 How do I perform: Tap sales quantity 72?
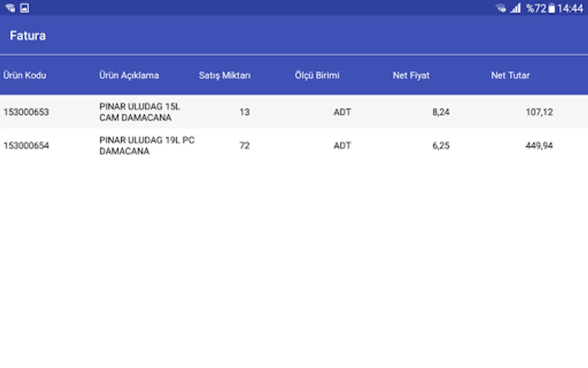click(245, 146)
